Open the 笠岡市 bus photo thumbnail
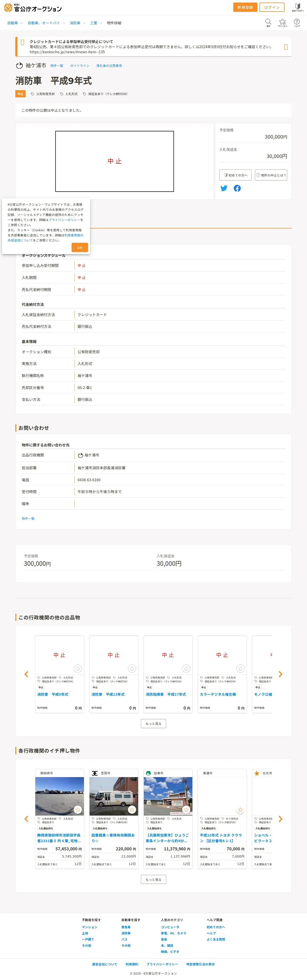 pyautogui.click(x=114, y=796)
